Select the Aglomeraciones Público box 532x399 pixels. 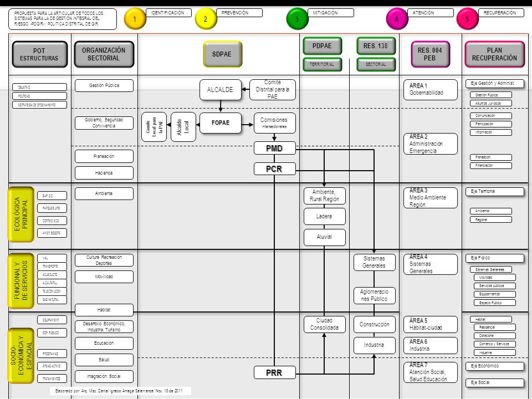(374, 295)
